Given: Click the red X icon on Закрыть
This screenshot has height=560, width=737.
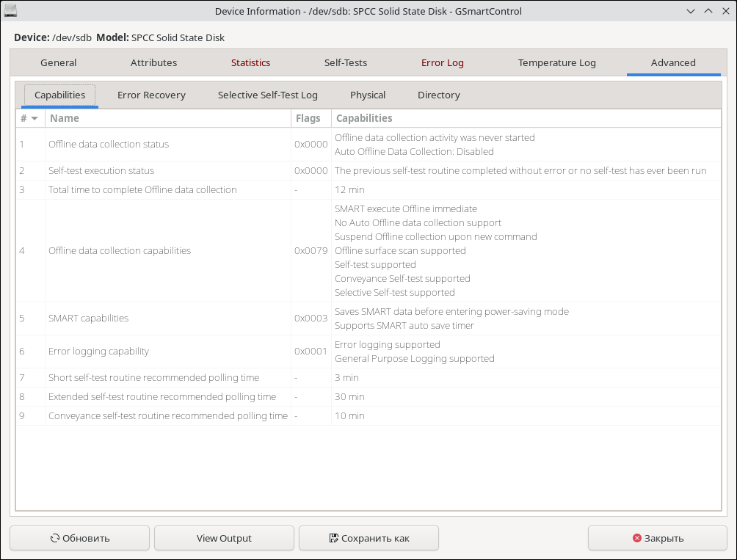Looking at the screenshot, I should pyautogui.click(x=637, y=538).
